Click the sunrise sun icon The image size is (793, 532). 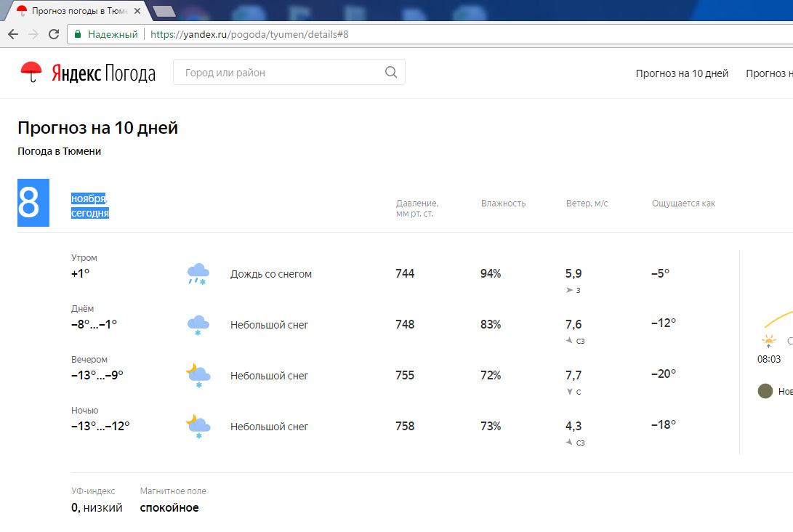point(769,342)
